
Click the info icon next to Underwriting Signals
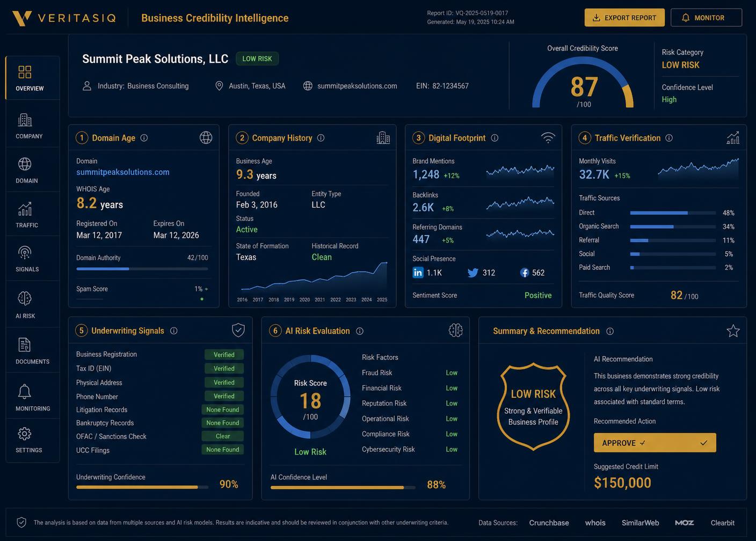click(173, 331)
